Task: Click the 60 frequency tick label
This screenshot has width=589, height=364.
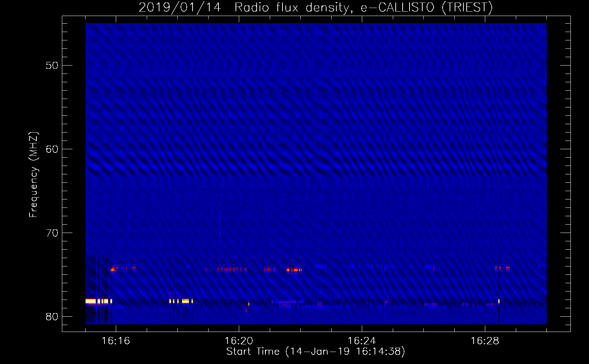Action: click(52, 149)
